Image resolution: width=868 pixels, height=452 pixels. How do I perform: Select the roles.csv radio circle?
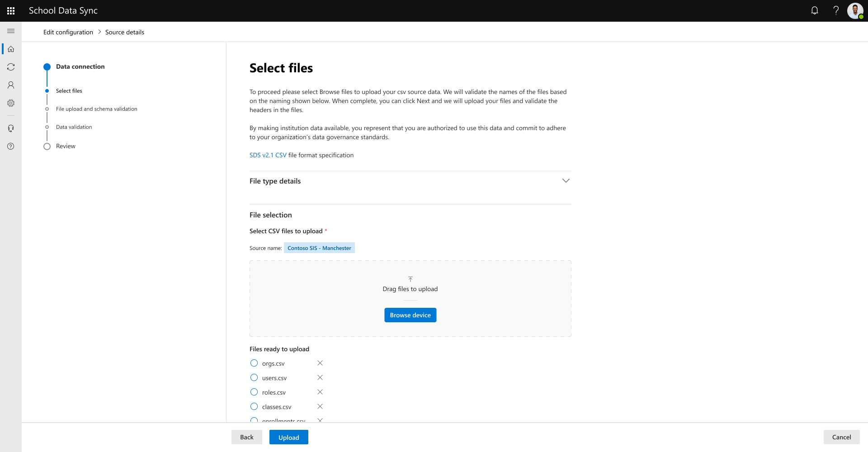254,392
